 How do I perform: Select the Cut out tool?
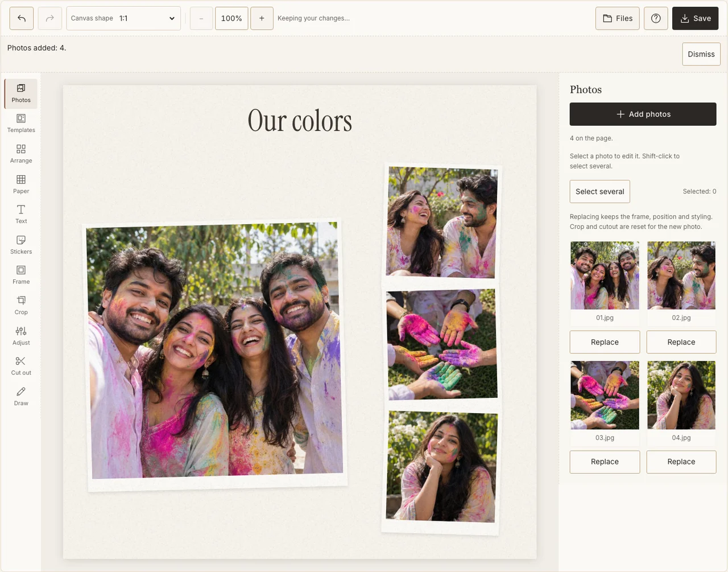coord(21,367)
